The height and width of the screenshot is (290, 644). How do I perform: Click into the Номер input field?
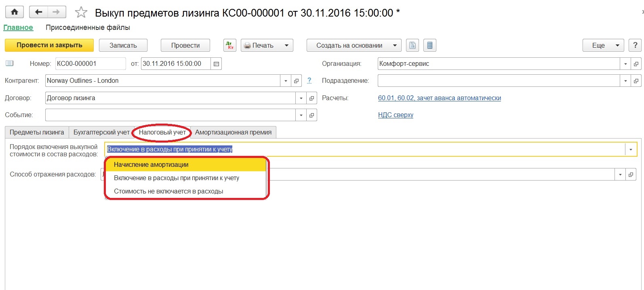coord(90,64)
